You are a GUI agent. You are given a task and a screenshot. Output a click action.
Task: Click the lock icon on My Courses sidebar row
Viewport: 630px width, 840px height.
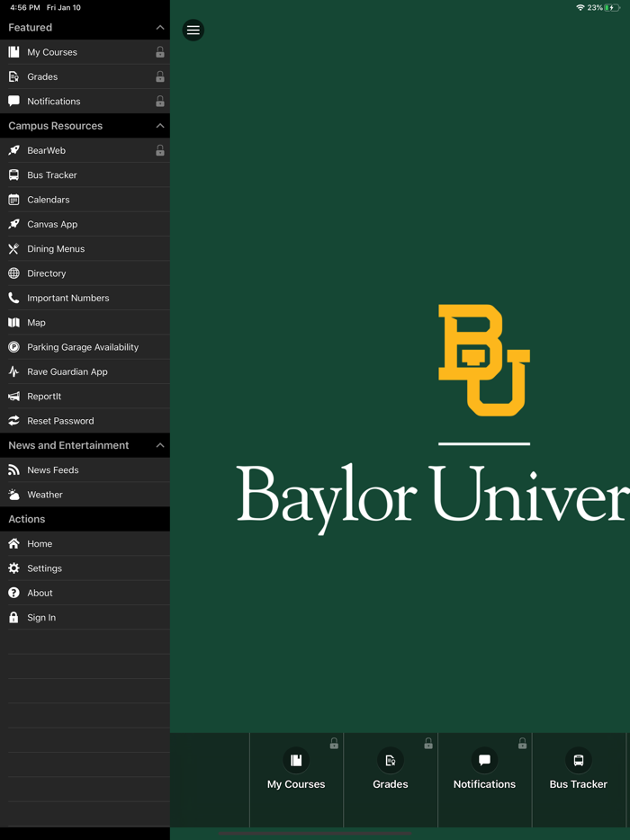(x=160, y=52)
